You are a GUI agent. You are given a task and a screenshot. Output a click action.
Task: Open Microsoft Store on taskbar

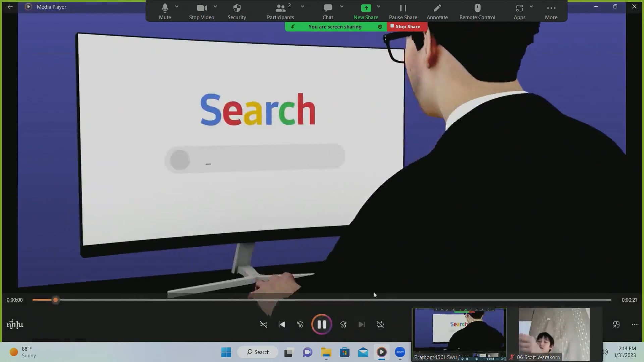pyautogui.click(x=344, y=352)
